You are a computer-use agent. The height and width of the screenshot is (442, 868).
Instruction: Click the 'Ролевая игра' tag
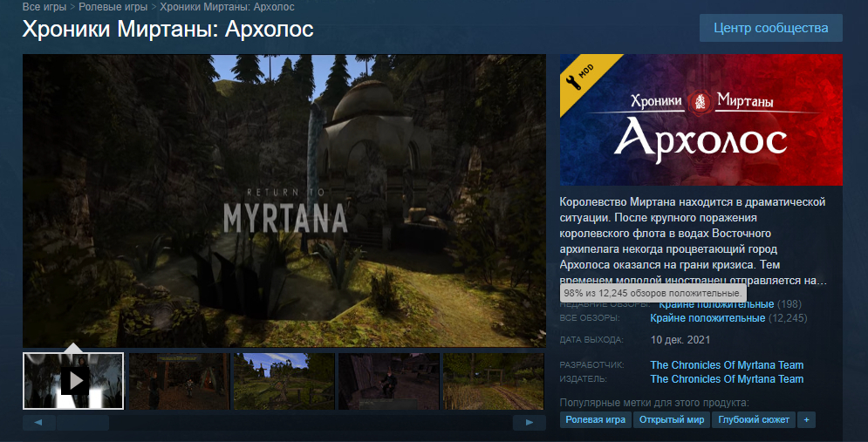tap(596, 420)
